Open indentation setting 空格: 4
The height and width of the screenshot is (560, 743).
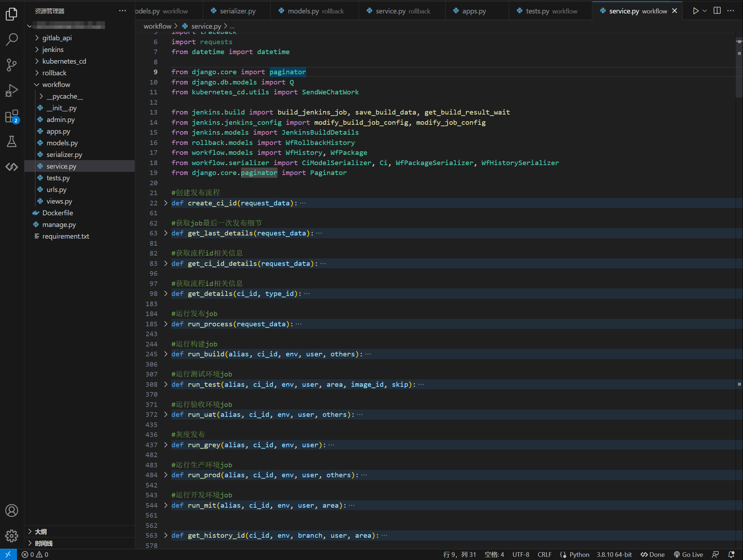494,554
